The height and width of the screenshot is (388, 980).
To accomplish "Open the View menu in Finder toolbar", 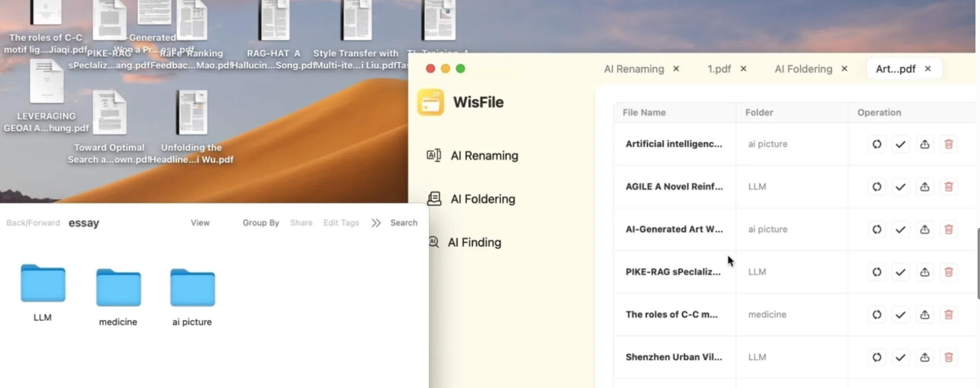I will pos(200,223).
